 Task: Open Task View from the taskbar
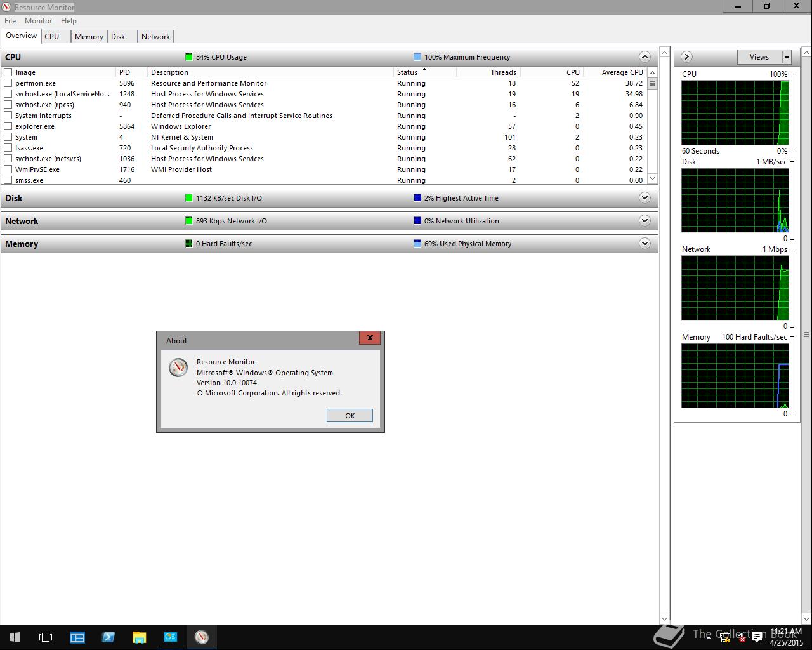[46, 637]
